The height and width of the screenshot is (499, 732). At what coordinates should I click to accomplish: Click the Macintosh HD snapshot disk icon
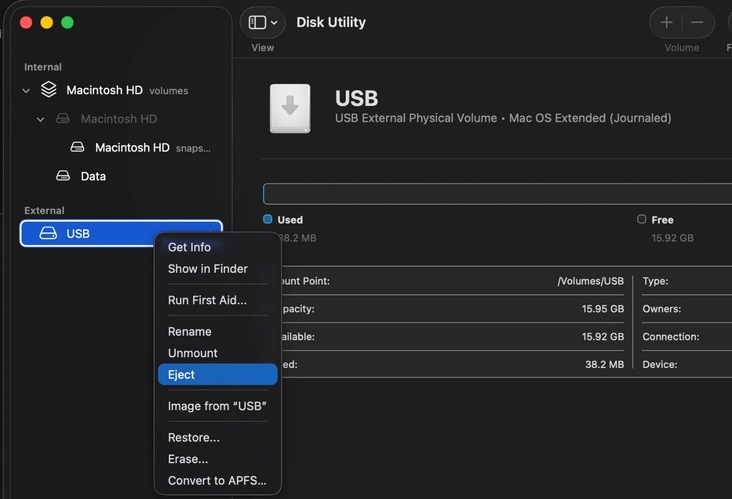tap(77, 148)
